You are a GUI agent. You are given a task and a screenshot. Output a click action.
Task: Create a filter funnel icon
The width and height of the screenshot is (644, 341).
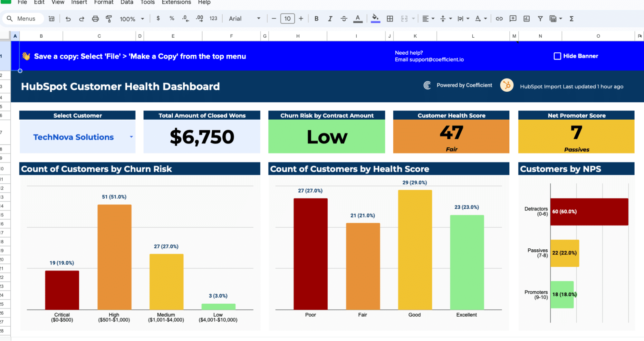click(x=540, y=19)
